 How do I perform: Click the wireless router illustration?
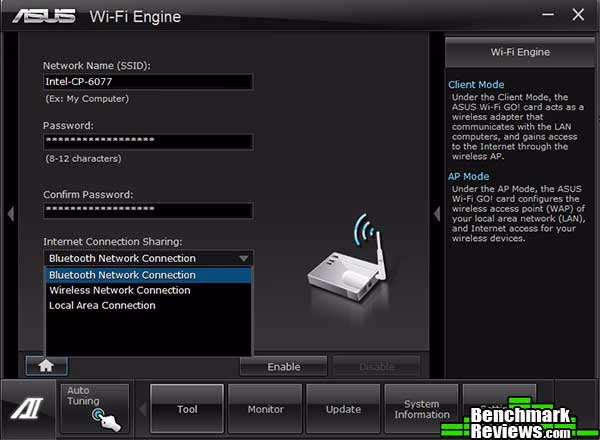pyautogui.click(x=349, y=260)
